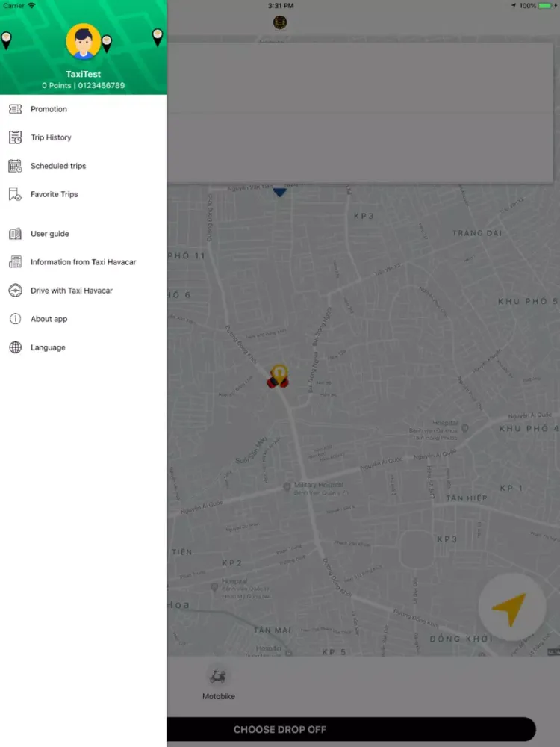Click the steering wheel Drive icon
This screenshot has height=747, width=560.
15,291
